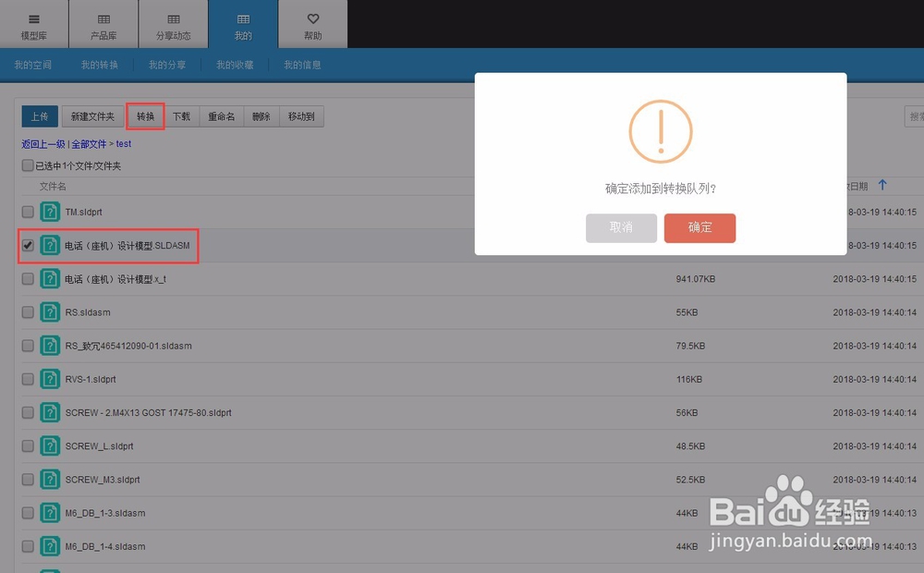Check the SCREW_L.sldprt checkbox

pos(28,446)
